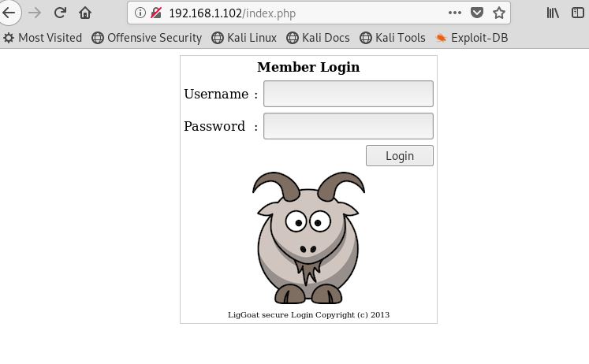Open the Exploit-DB bookmark
Viewport: 589px width, 364px height.
coord(472,38)
